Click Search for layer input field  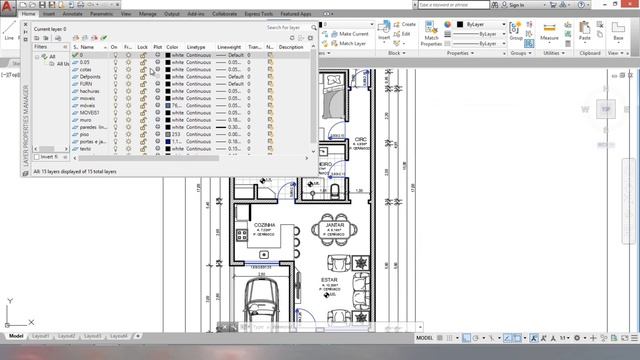point(287,28)
